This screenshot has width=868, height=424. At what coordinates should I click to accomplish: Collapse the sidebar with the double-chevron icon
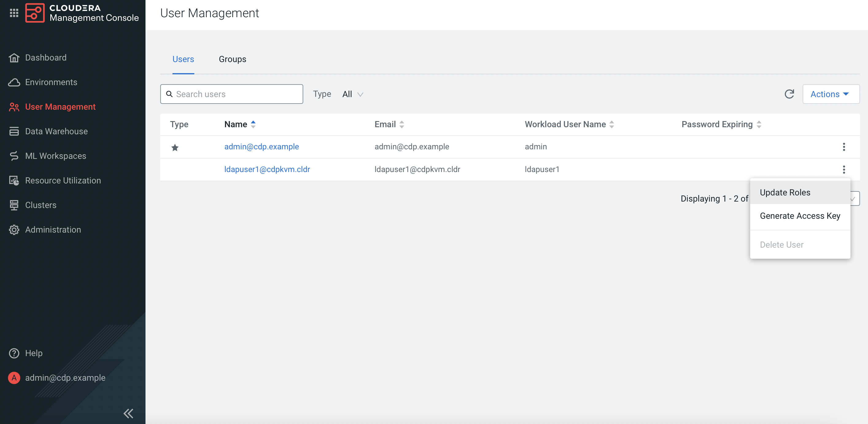[128, 413]
